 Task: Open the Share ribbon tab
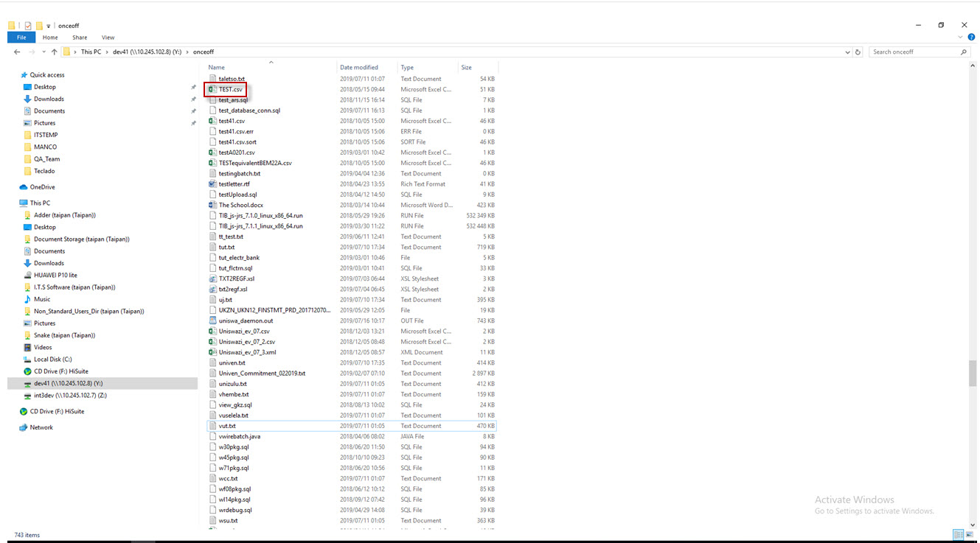[80, 38]
